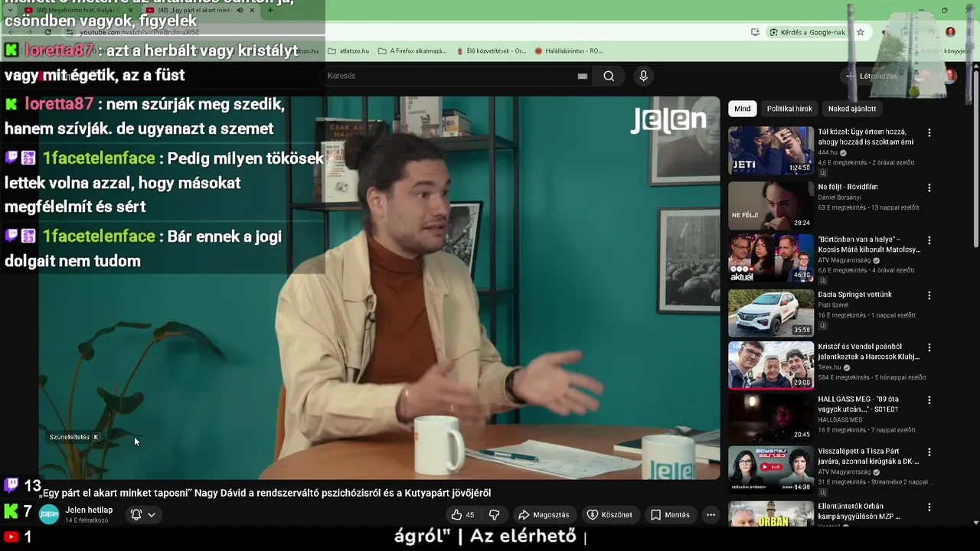Open options menu for Ellentüntetők Orbán video
Viewport: 980px width, 551px height.
[929, 507]
